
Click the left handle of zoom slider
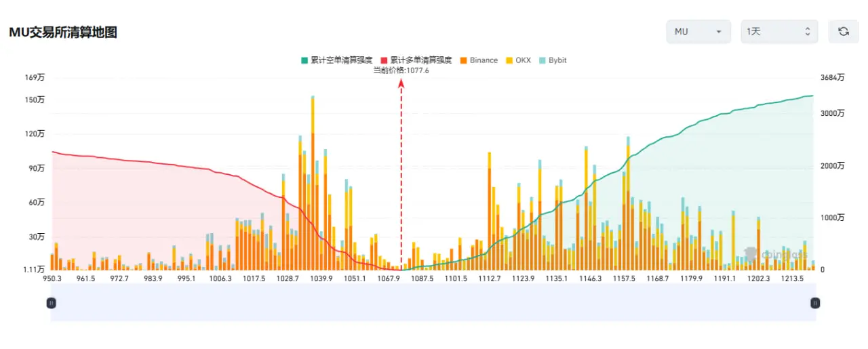tap(51, 303)
